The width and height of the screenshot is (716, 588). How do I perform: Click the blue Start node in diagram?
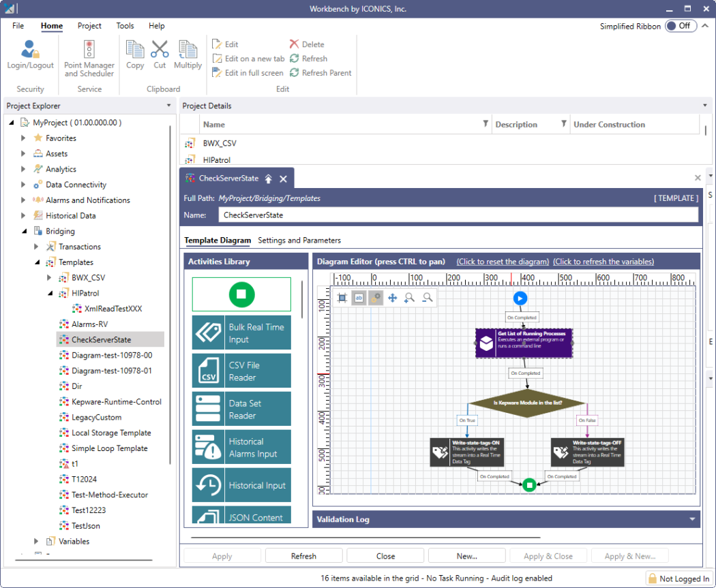click(520, 298)
